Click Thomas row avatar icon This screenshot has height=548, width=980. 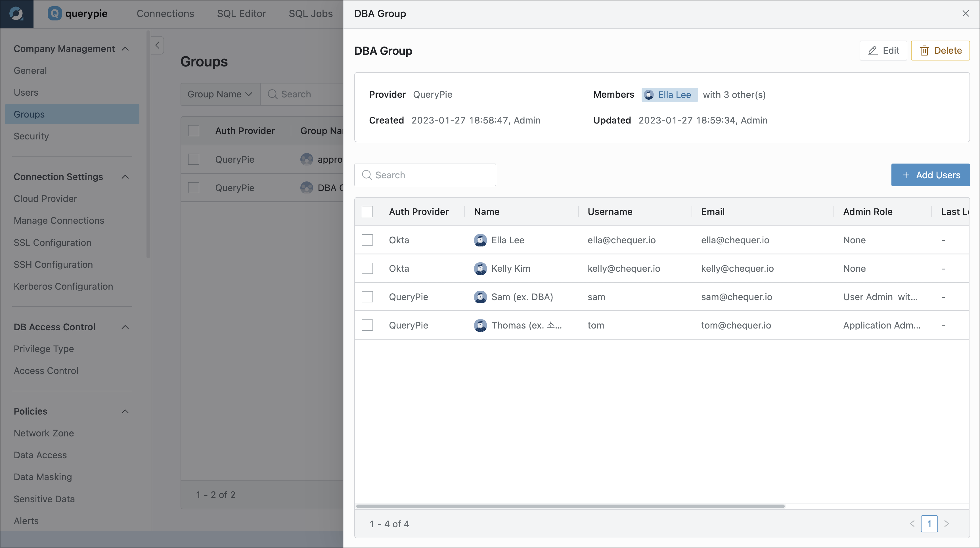480,325
